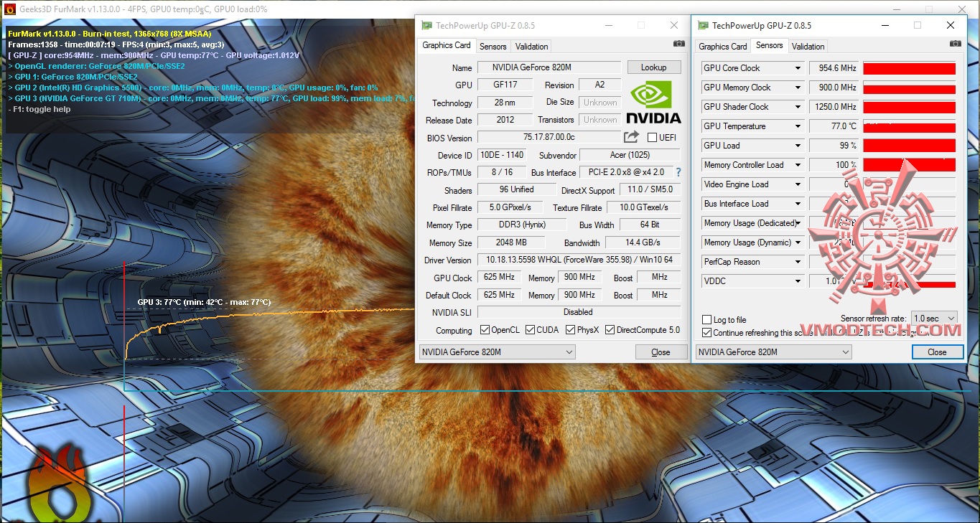Toggle the CUDA checkbox
The height and width of the screenshot is (523, 980).
coord(531,330)
